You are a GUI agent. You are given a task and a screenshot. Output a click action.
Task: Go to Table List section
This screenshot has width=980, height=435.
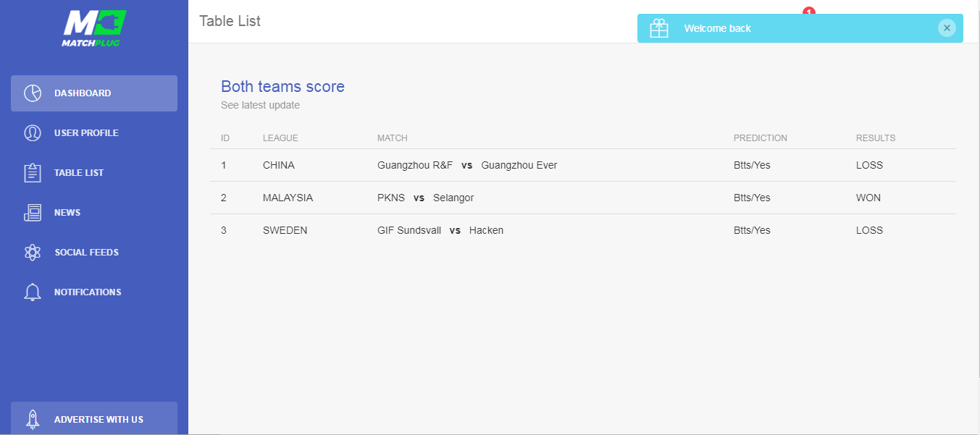tap(94, 173)
